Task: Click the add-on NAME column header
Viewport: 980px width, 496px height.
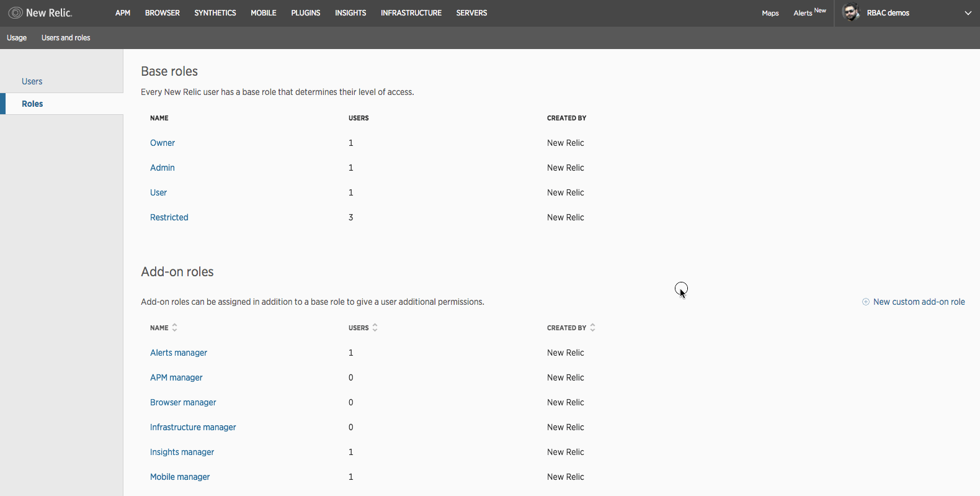Action: click(x=159, y=328)
